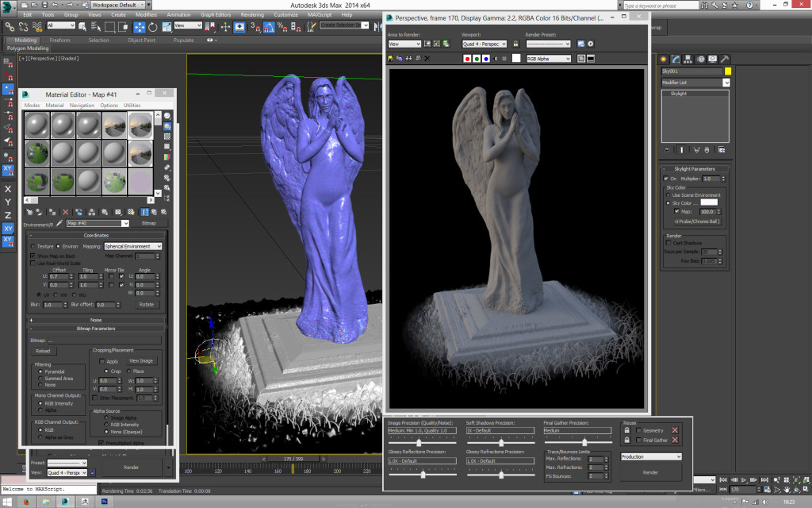Click the Image Precision slider handle
Screen dimensions: 812x508
click(x=419, y=443)
